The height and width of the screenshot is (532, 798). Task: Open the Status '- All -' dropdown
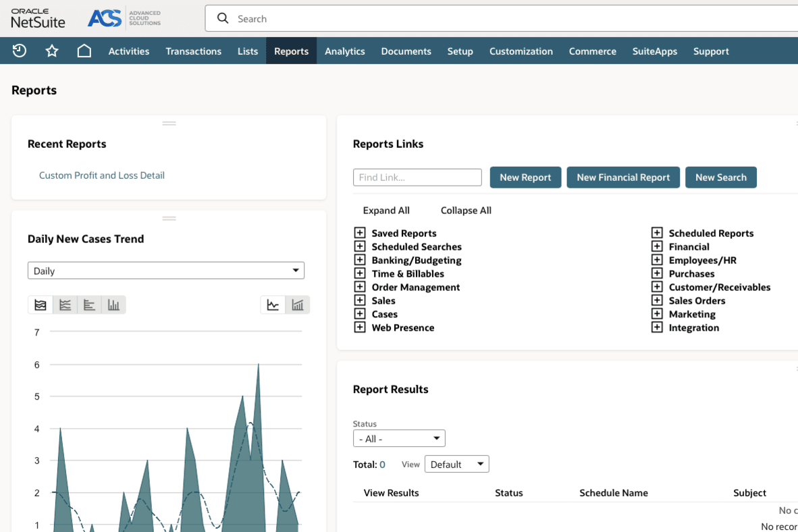coord(399,438)
